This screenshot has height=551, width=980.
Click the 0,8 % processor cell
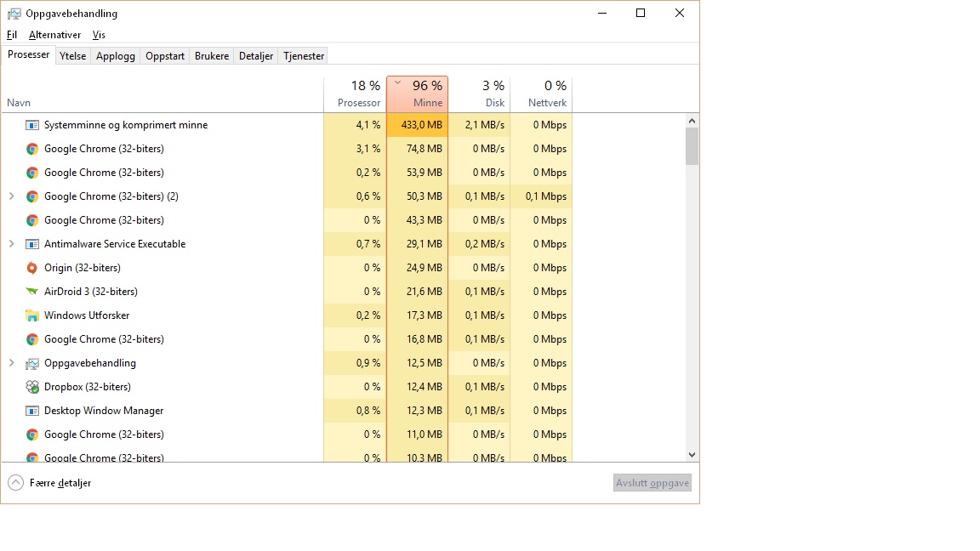pyautogui.click(x=355, y=411)
